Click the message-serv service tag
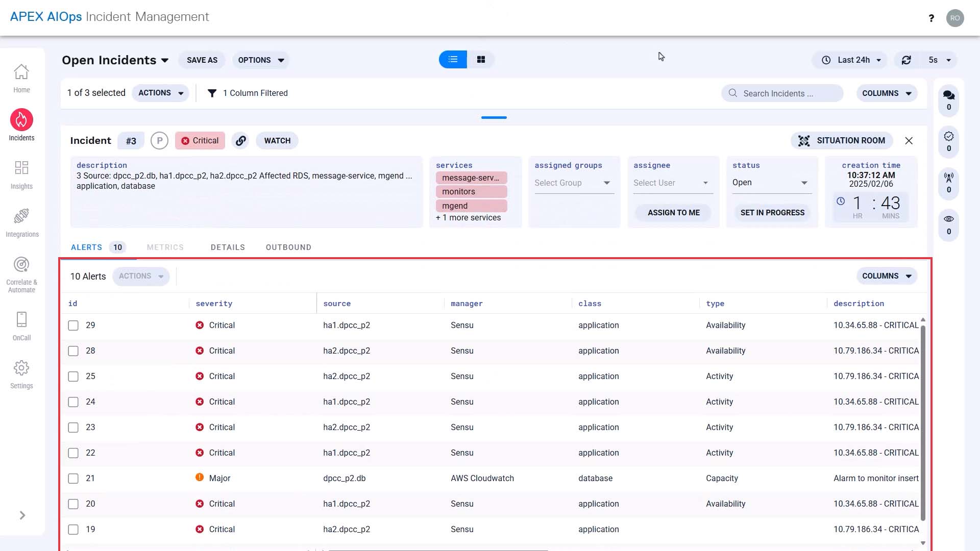 pos(471,178)
